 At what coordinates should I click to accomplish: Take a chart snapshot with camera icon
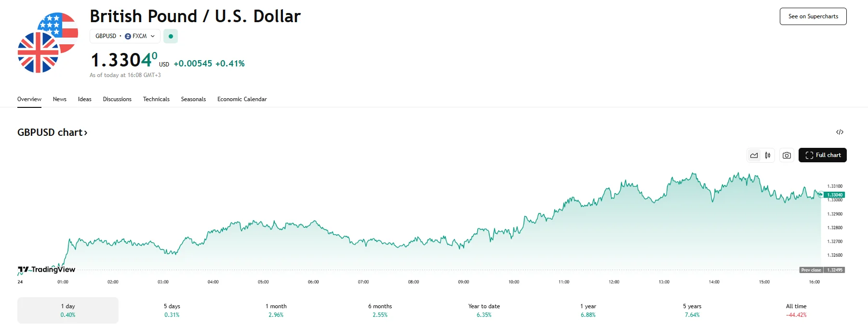tap(787, 155)
